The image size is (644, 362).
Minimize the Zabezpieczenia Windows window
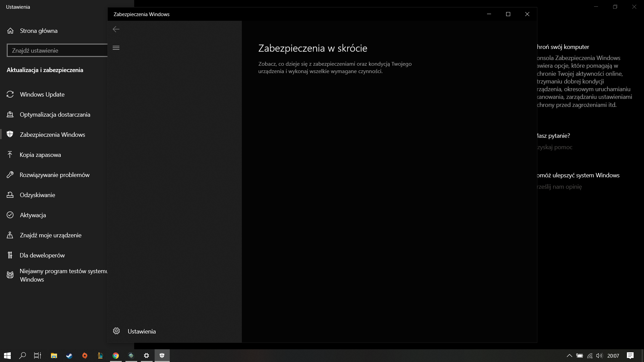point(489,14)
